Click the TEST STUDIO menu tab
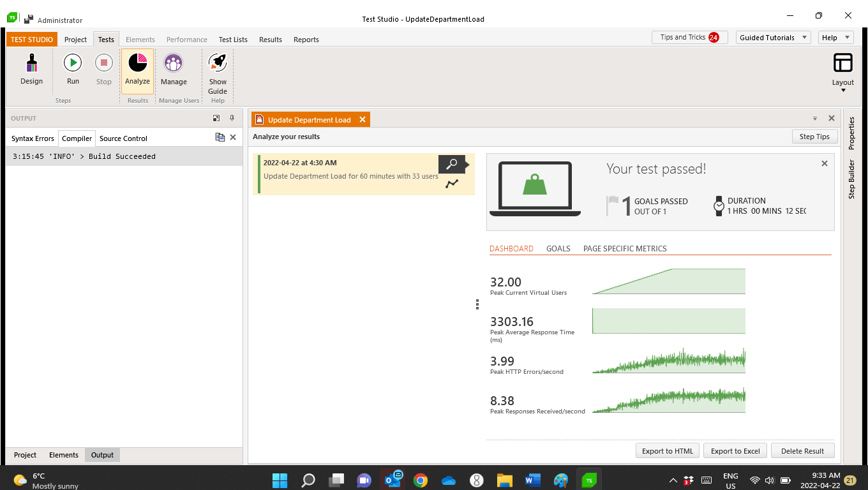This screenshot has height=490, width=868. [x=32, y=40]
